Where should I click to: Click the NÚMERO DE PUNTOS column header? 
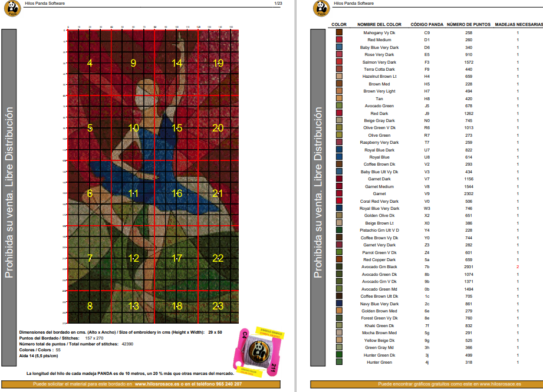pyautogui.click(x=469, y=25)
